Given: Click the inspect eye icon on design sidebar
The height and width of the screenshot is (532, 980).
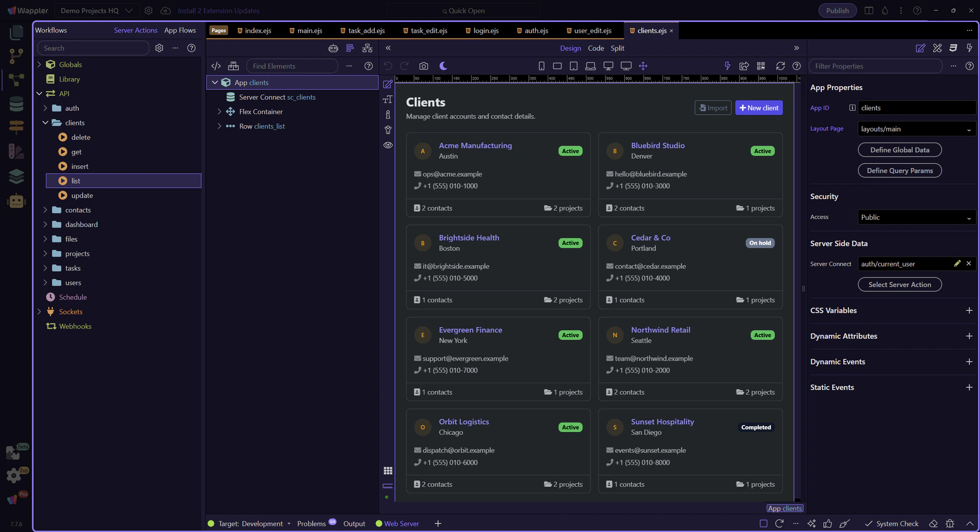Looking at the screenshot, I should 388,145.
